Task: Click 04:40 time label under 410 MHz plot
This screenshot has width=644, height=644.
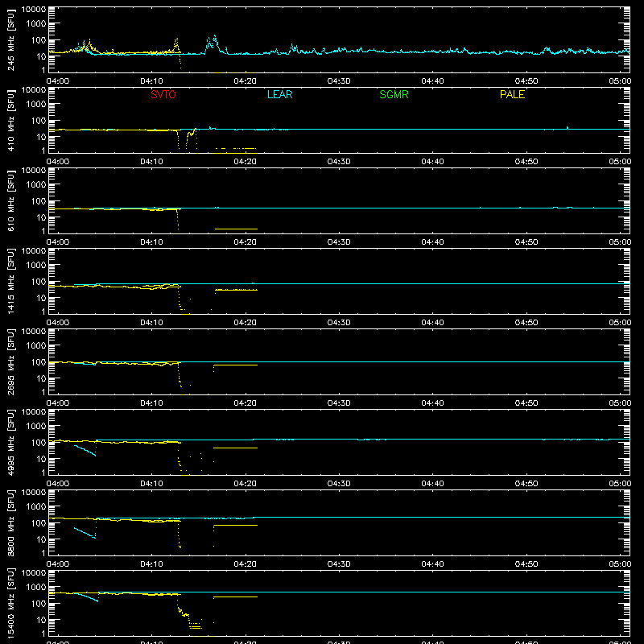Action: 432,162
